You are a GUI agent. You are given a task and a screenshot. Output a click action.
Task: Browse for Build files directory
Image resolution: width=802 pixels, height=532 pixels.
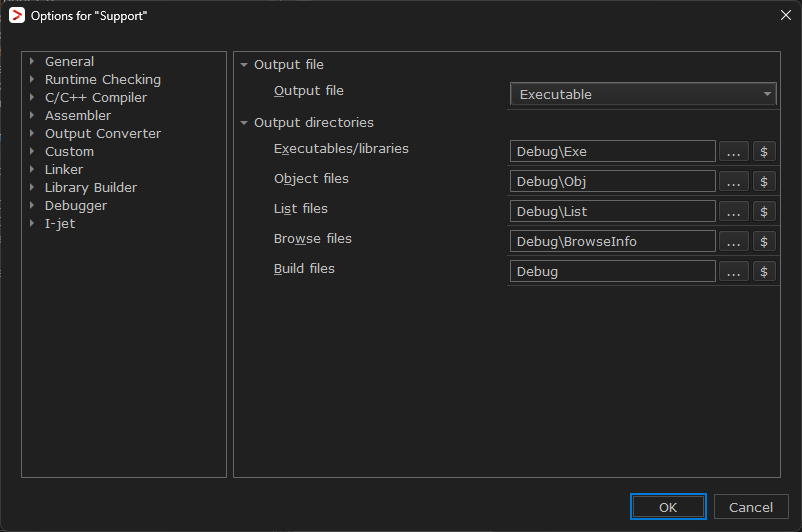click(x=734, y=272)
